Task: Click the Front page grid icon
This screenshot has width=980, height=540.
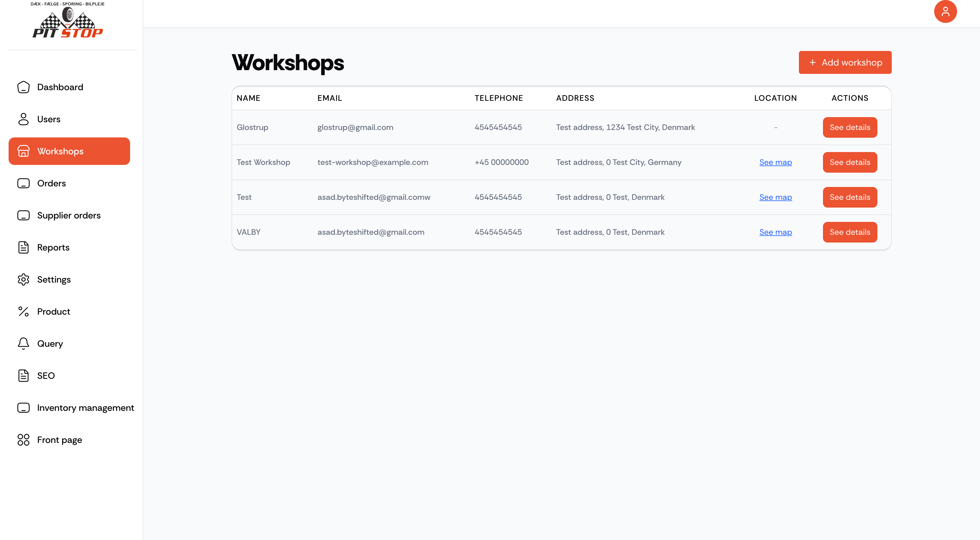Action: coord(23,440)
